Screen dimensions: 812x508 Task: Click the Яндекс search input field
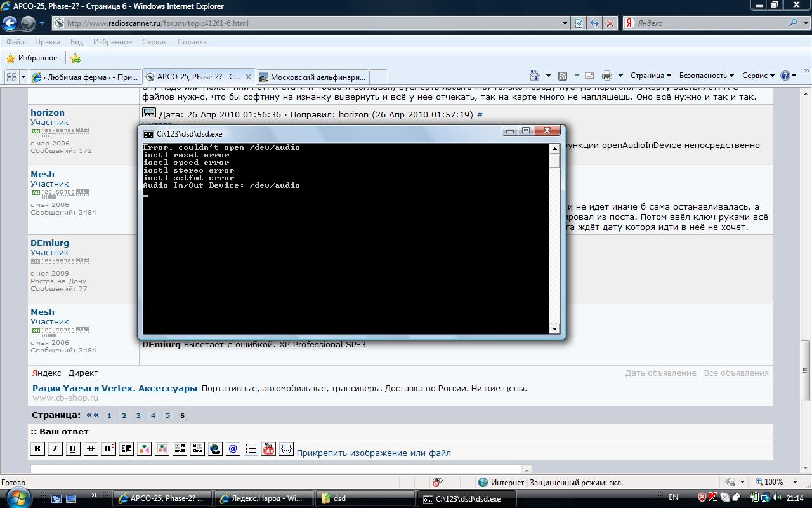[x=710, y=23]
